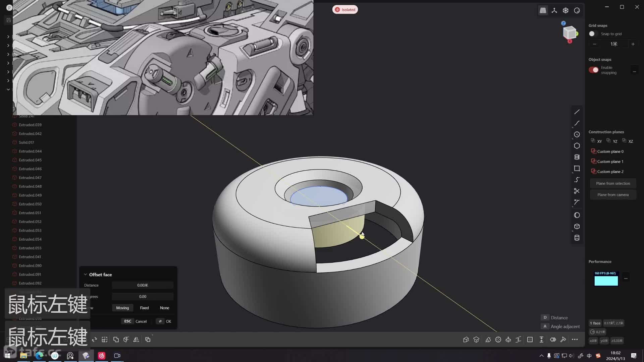Select the XY construction plane
The width and height of the screenshot is (644, 362).
(x=596, y=141)
